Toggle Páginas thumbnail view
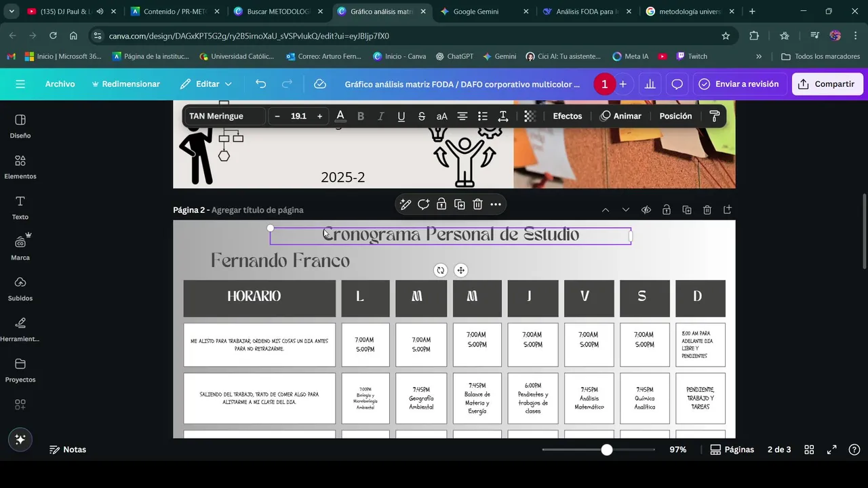Image resolution: width=868 pixels, height=488 pixels. [732, 449]
